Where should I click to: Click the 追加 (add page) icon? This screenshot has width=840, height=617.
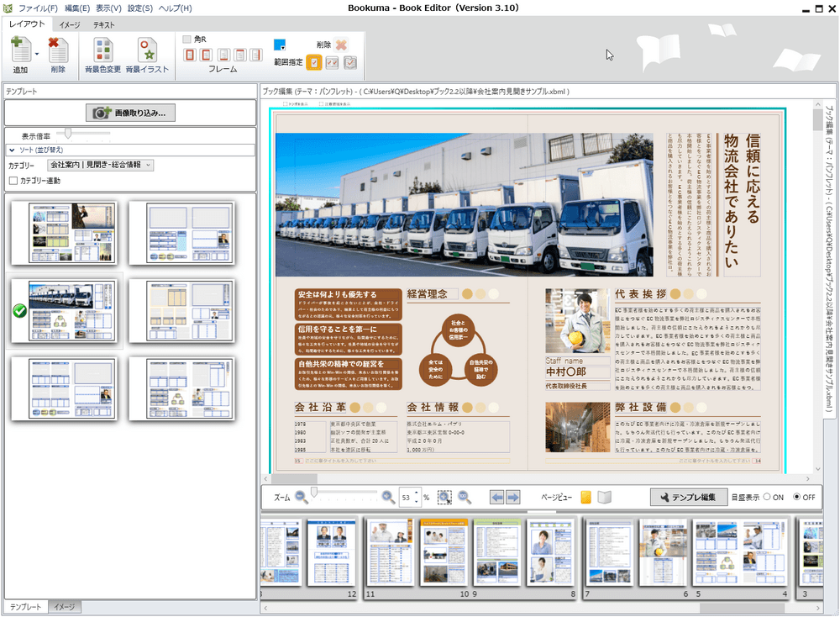(20, 50)
